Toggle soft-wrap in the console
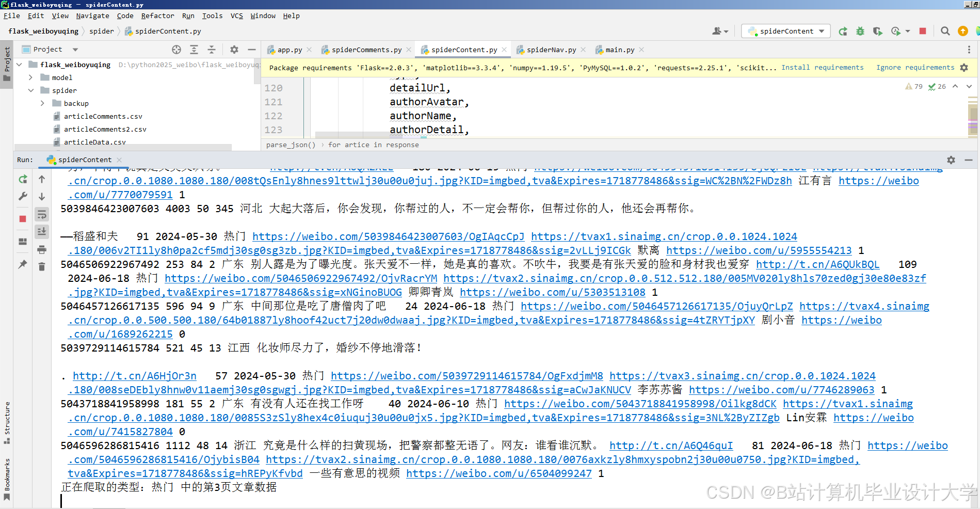 coord(42,214)
